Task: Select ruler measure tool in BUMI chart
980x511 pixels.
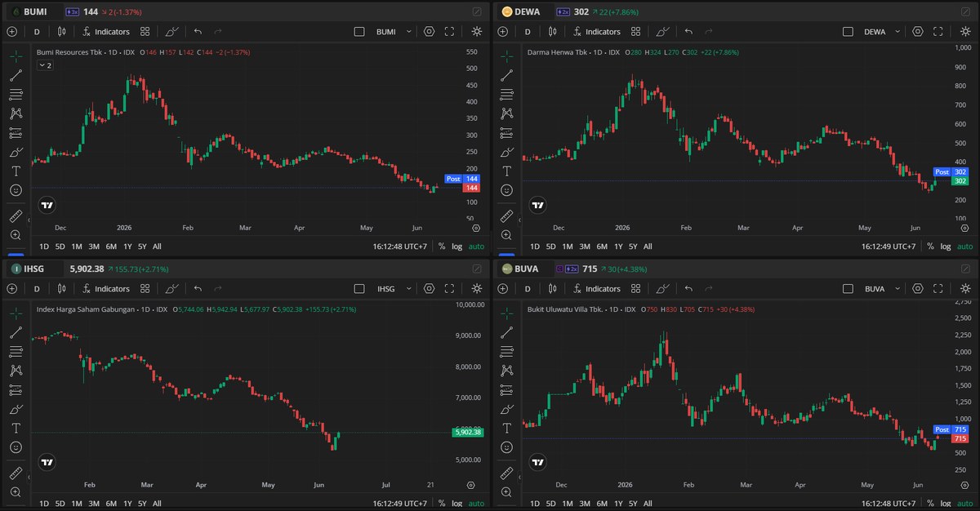Action: click(16, 216)
